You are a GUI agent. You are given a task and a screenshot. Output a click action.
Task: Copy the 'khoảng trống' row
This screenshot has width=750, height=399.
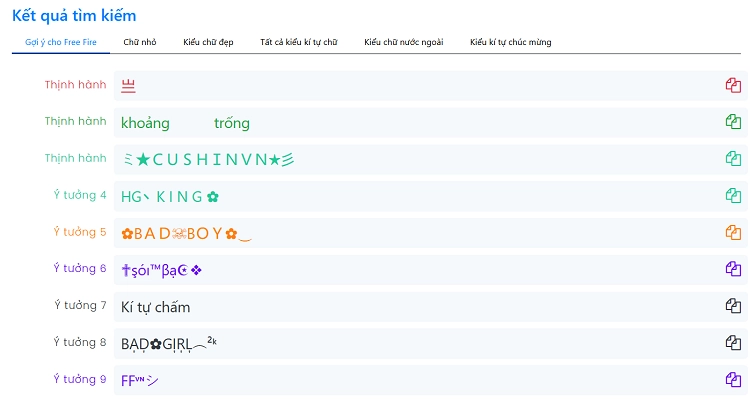(733, 122)
